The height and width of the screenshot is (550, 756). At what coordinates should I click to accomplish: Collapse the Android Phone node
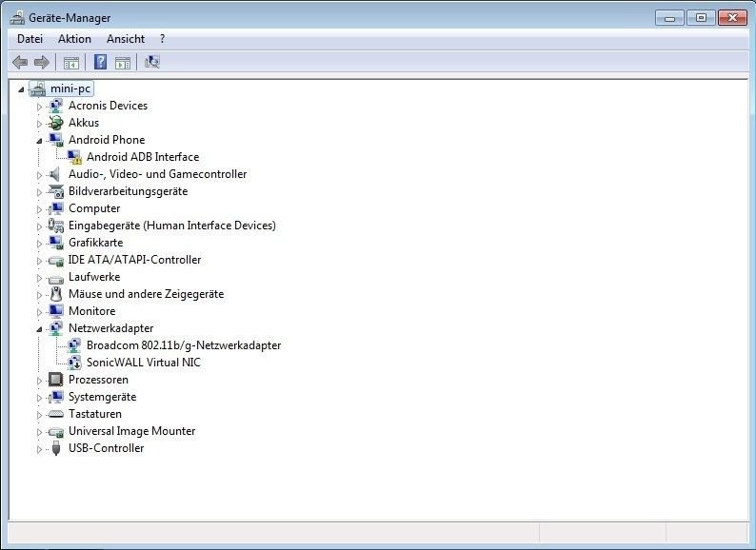tap(39, 141)
